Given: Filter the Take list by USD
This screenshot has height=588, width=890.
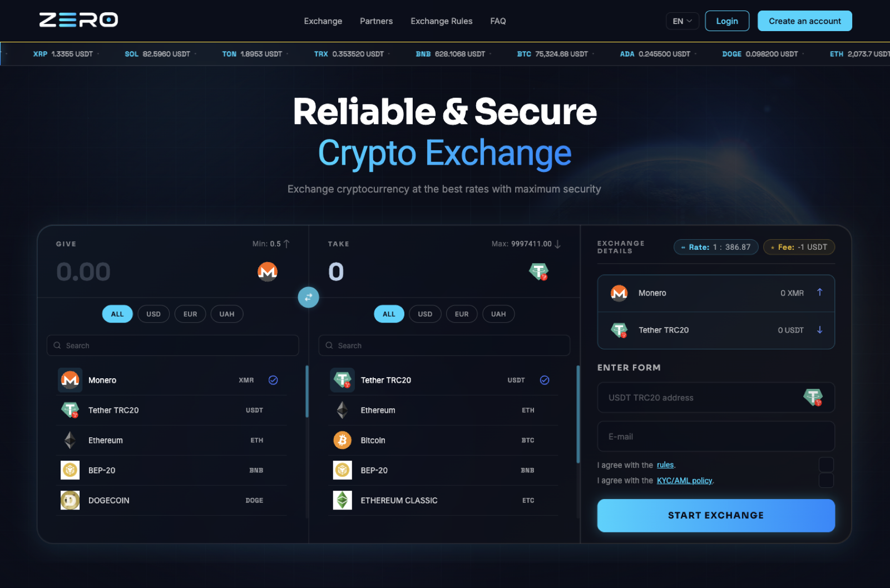Looking at the screenshot, I should pyautogui.click(x=425, y=314).
